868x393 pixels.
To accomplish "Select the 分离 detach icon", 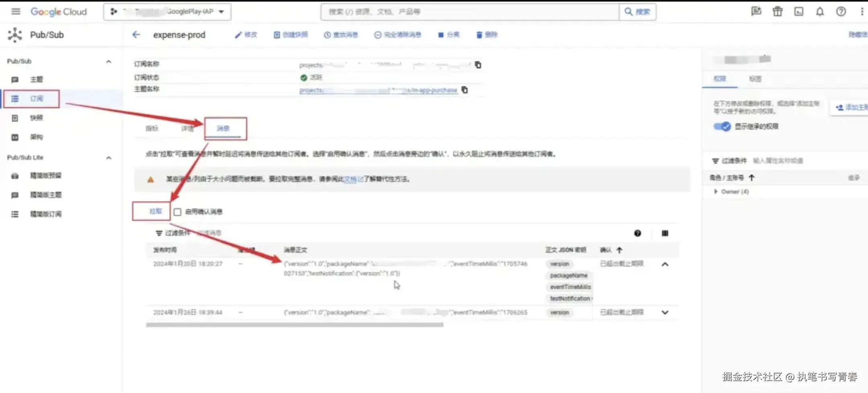I will click(x=441, y=35).
